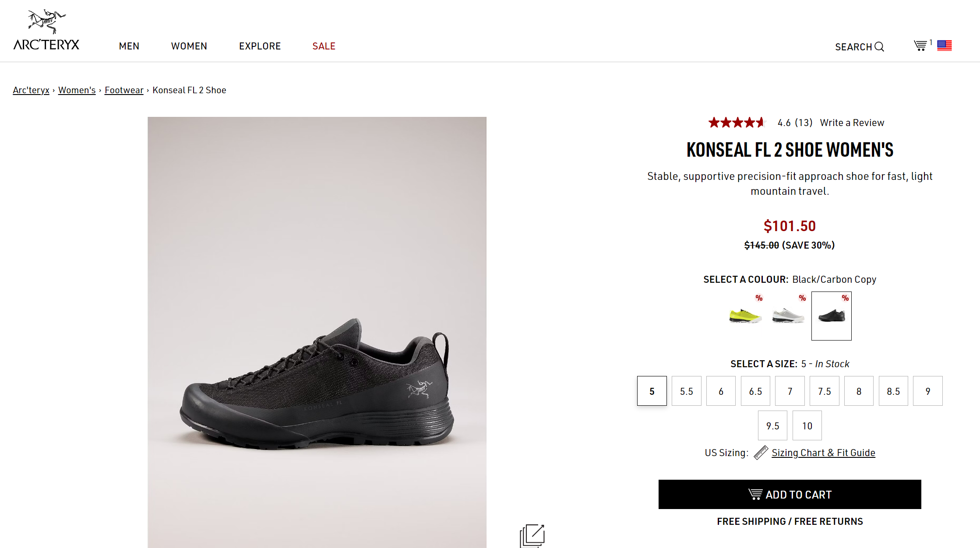Screen dimensions: 980x548
Task: Select the light grey shoe colour
Action: pos(788,316)
